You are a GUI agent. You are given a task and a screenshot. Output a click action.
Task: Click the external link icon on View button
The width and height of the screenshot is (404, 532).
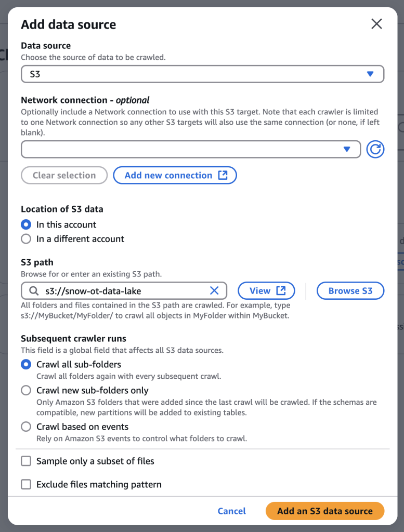coord(280,290)
